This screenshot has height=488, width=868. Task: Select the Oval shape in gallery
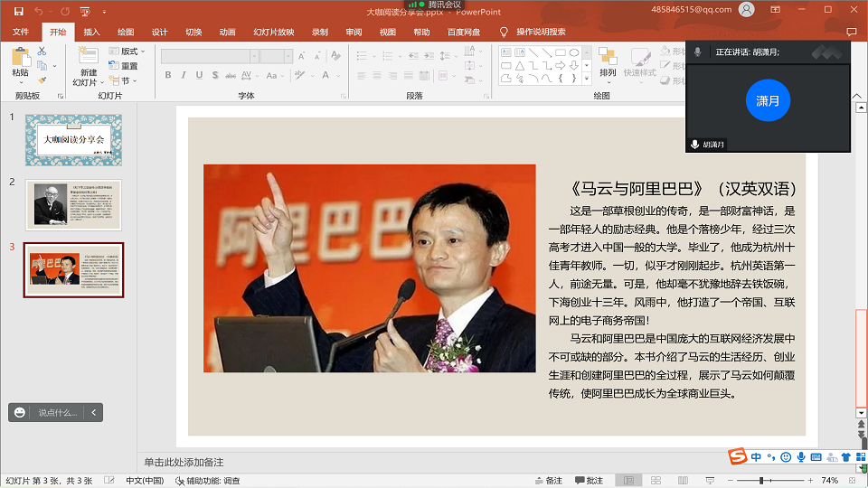pos(574,52)
